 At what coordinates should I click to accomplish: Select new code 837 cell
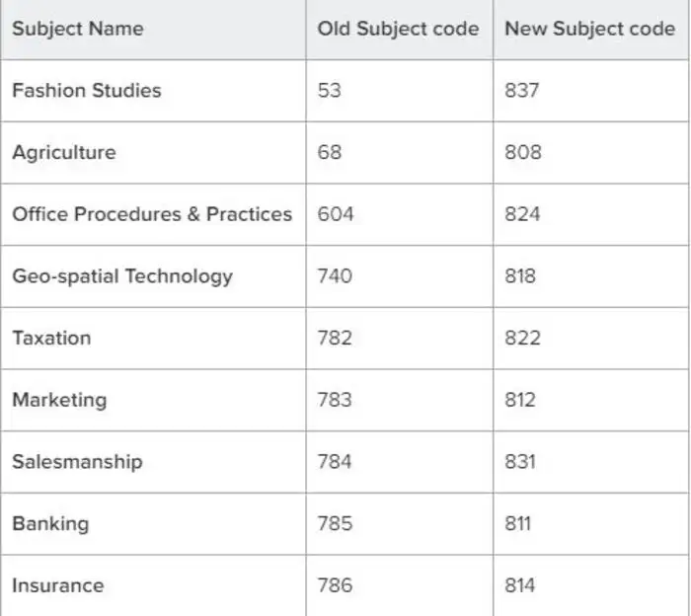522,91
